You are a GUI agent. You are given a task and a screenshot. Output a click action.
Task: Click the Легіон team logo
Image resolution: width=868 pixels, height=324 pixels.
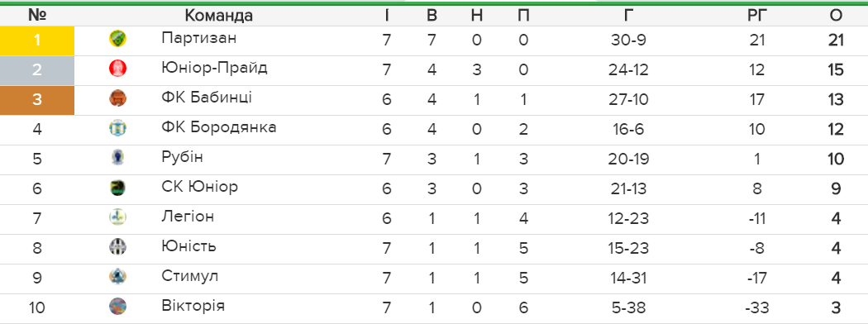click(118, 217)
